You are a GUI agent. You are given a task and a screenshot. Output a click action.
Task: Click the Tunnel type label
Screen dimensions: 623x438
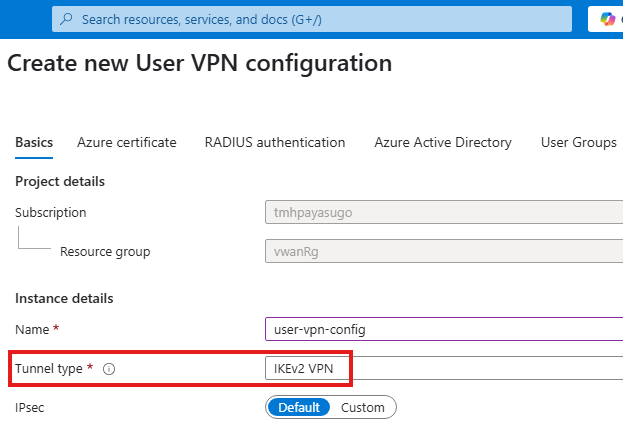tap(49, 369)
